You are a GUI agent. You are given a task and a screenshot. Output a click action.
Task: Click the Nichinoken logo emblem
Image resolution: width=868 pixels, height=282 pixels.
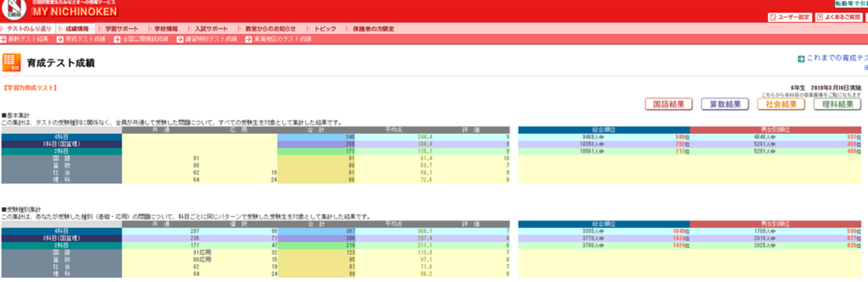click(15, 9)
